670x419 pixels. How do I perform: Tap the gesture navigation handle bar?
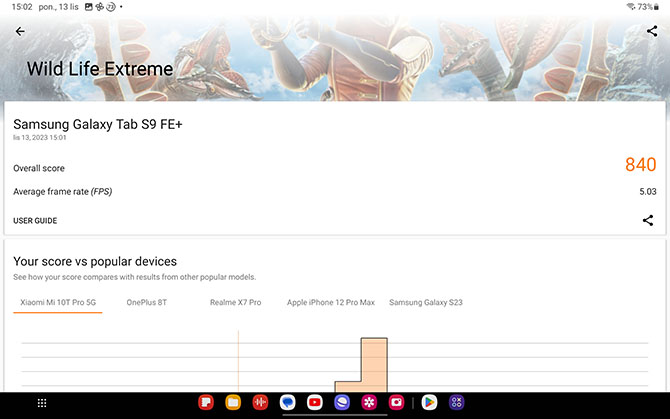coord(335,414)
